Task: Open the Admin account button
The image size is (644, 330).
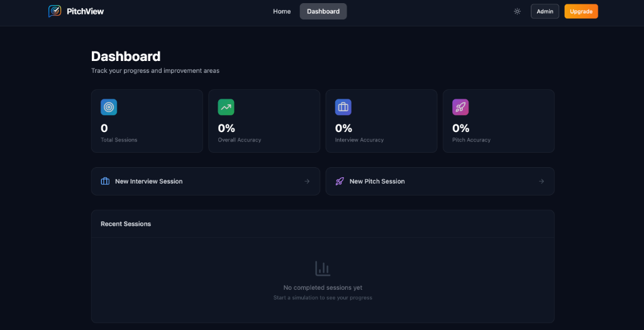Action: click(545, 11)
